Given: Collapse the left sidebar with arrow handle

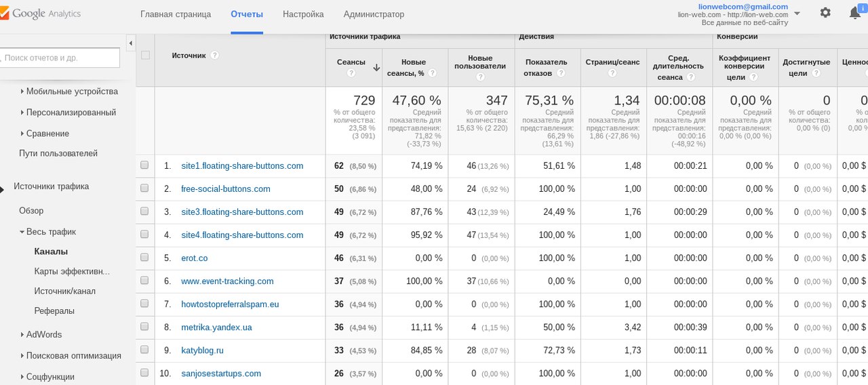Looking at the screenshot, I should 130,43.
